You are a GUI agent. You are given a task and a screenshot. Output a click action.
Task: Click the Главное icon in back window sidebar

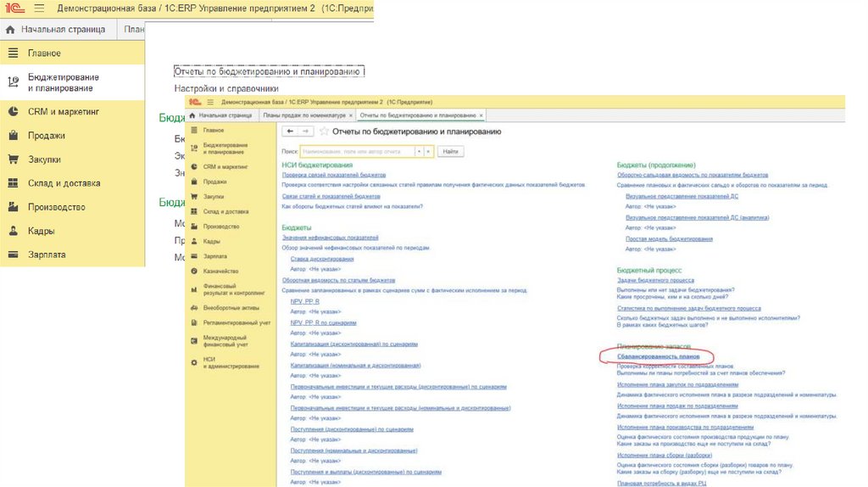tap(14, 53)
